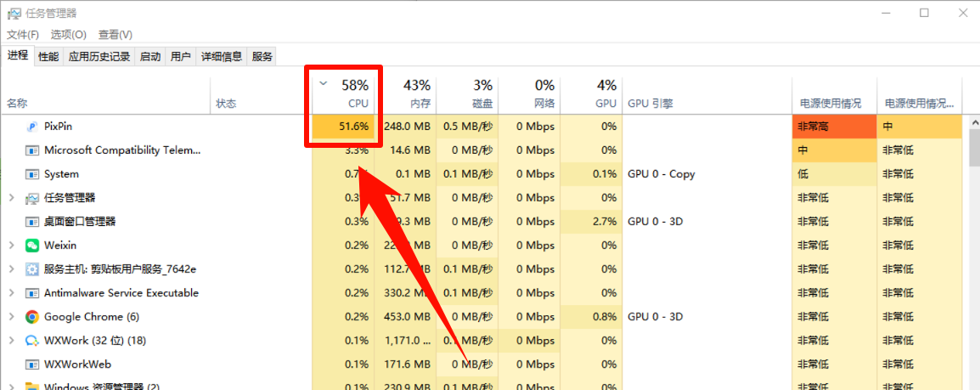980x390 pixels.
Task: Sort by the 状态 column header
Action: coord(261,96)
